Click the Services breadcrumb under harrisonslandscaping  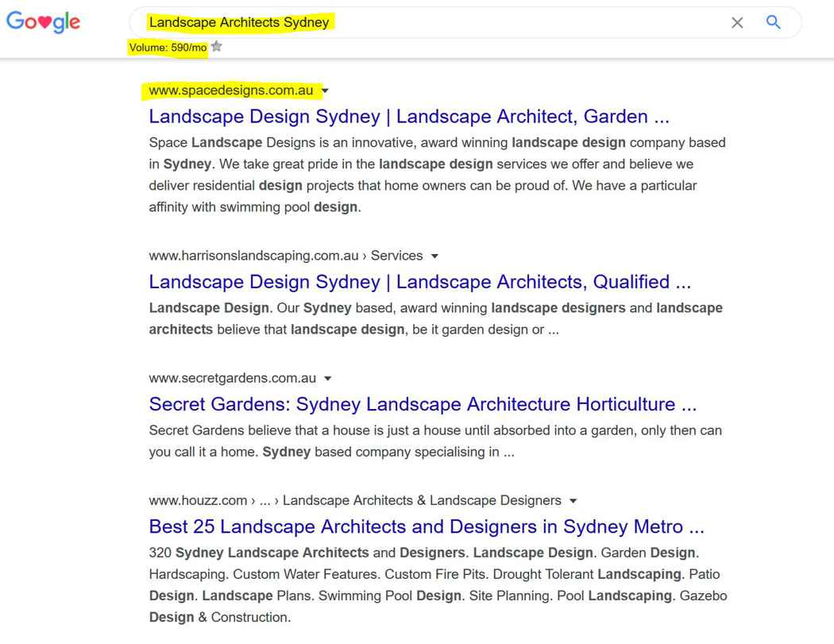tap(398, 256)
